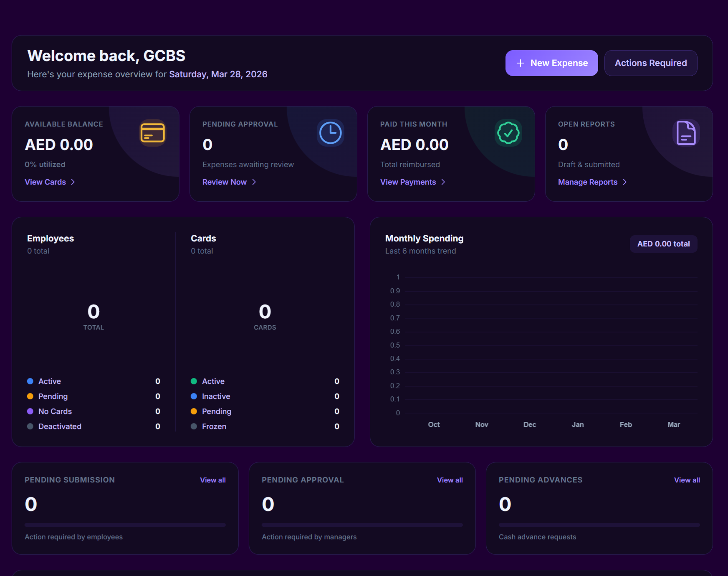
Task: Click the Inactive status indicator under Cards
Action: click(194, 396)
